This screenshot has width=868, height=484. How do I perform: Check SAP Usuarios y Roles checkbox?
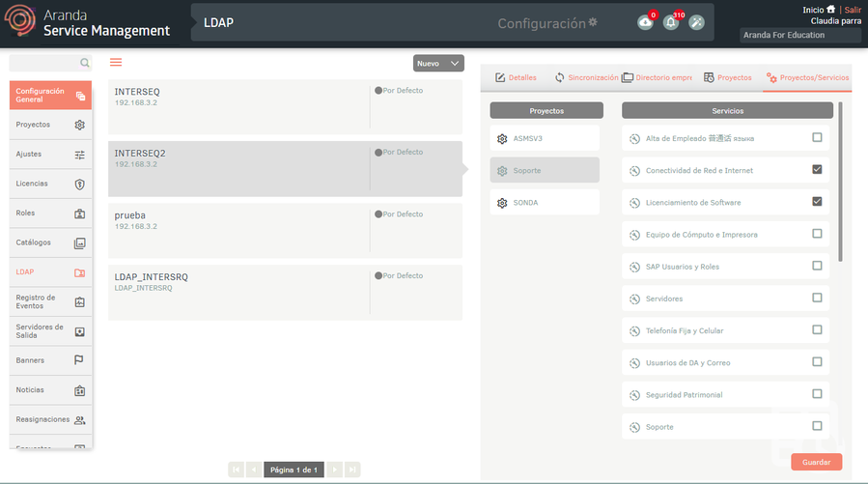(x=817, y=266)
